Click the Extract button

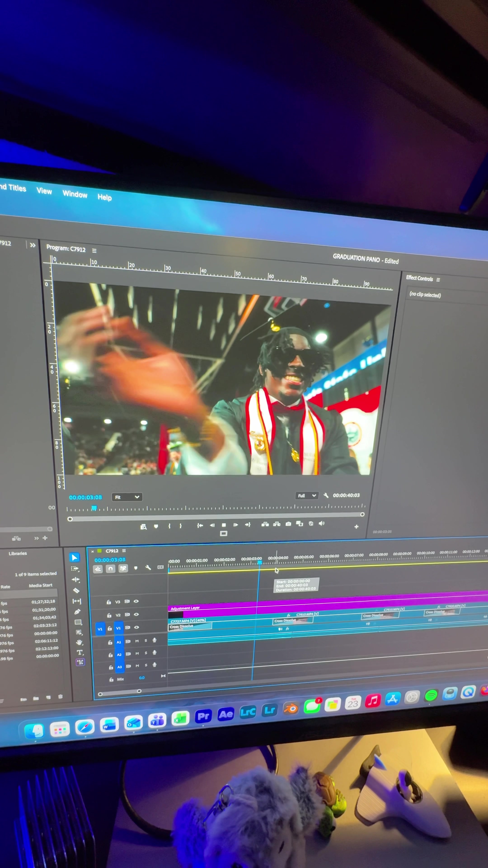[x=277, y=524]
